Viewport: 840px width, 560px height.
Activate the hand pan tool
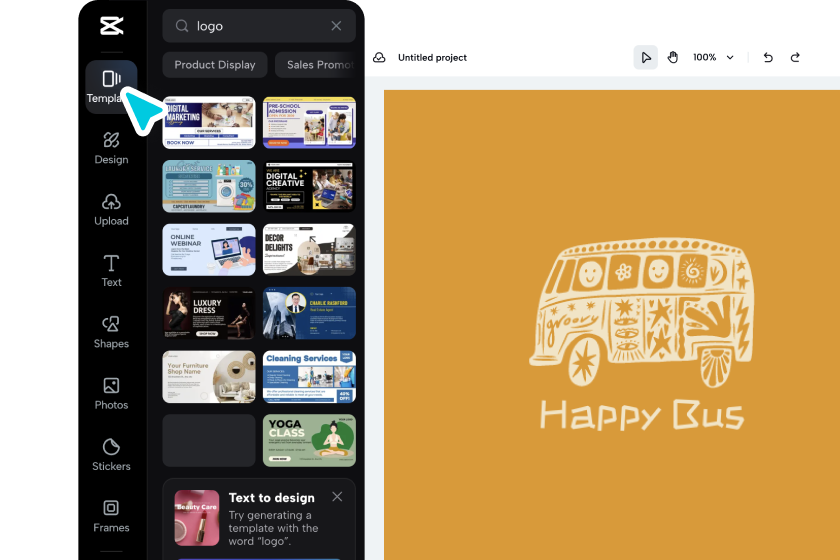point(673,58)
